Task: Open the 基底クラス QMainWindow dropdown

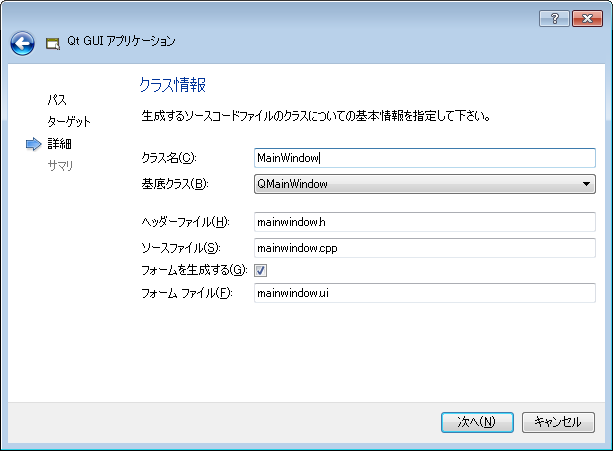Action: coord(425,184)
